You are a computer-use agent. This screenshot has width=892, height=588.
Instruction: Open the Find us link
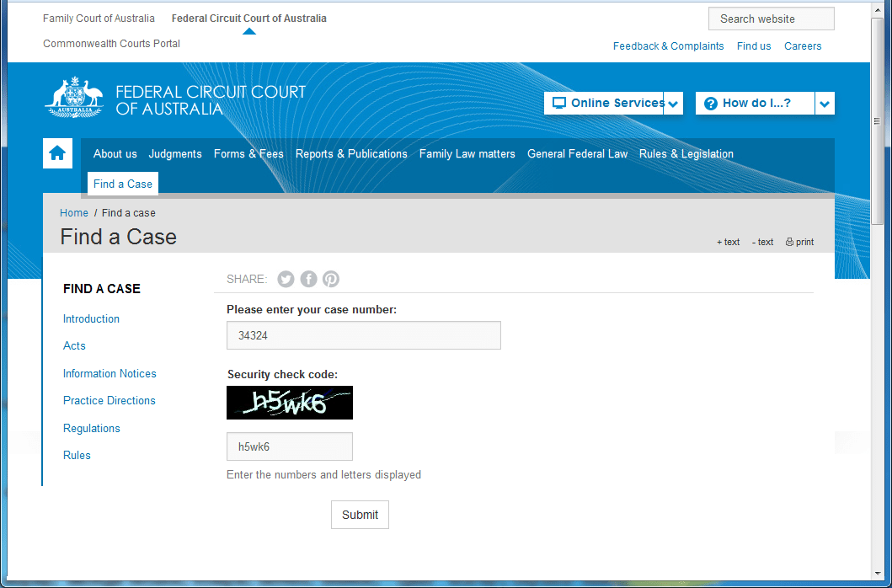(754, 46)
